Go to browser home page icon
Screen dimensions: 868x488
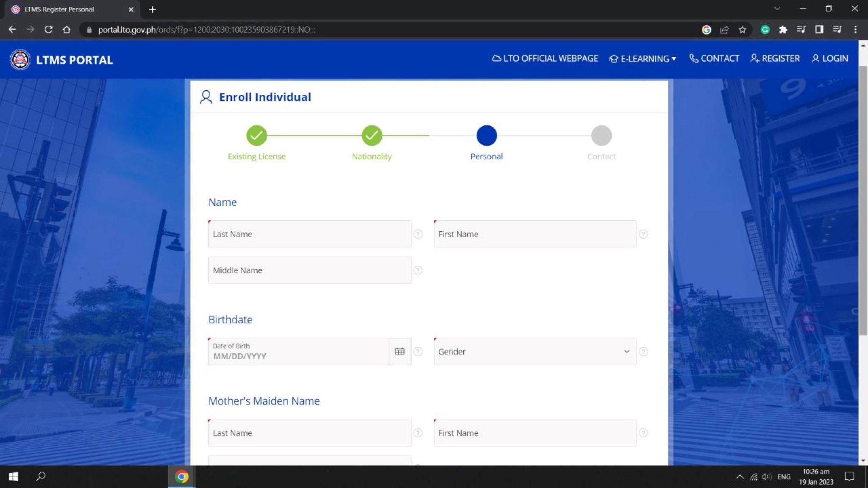click(67, 30)
